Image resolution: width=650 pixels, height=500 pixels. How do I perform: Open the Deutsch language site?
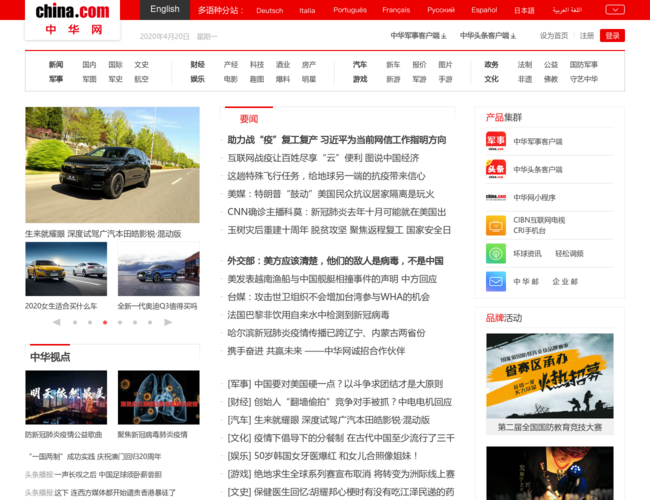tap(269, 10)
